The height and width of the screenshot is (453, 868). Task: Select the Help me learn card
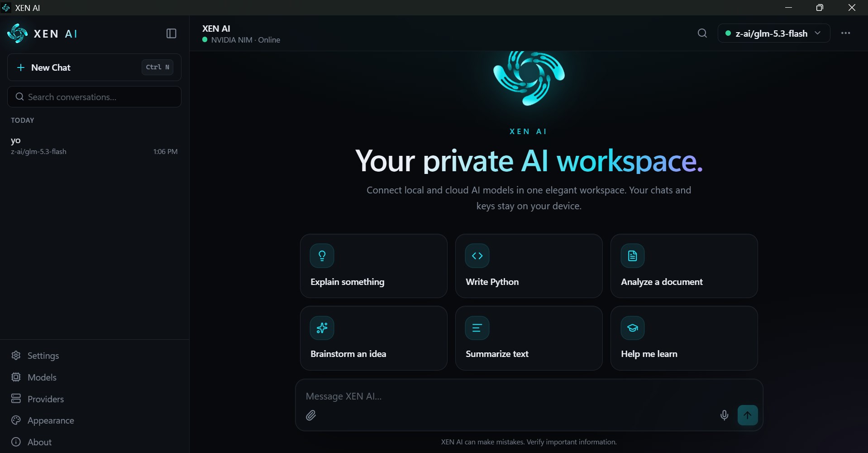tap(684, 338)
